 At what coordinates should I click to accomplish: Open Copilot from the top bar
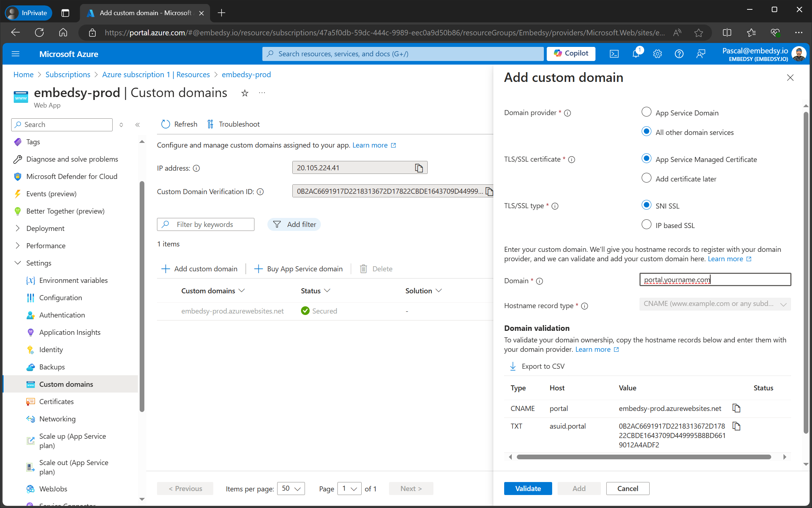coord(571,53)
